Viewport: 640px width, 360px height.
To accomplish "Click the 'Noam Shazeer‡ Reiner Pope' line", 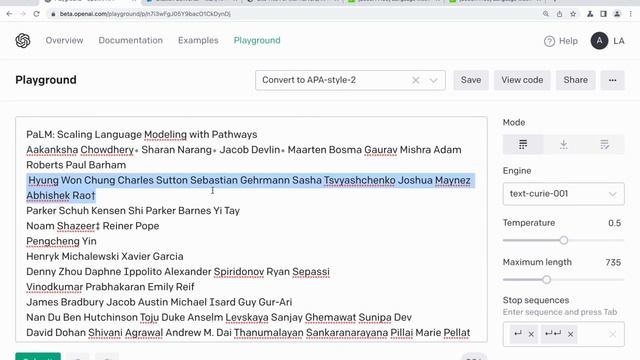I will click(x=93, y=226).
